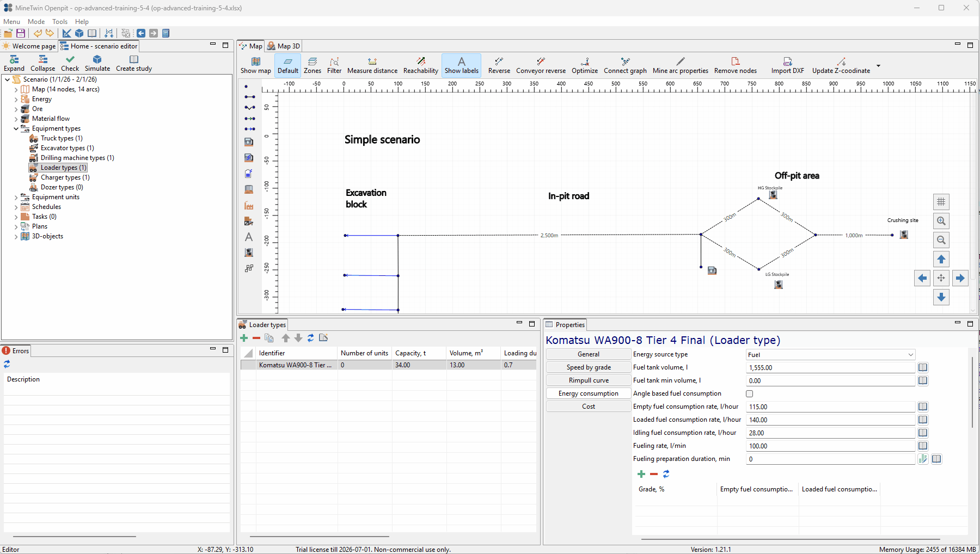
Task: Click the Remove nodes tool
Action: [x=736, y=65]
